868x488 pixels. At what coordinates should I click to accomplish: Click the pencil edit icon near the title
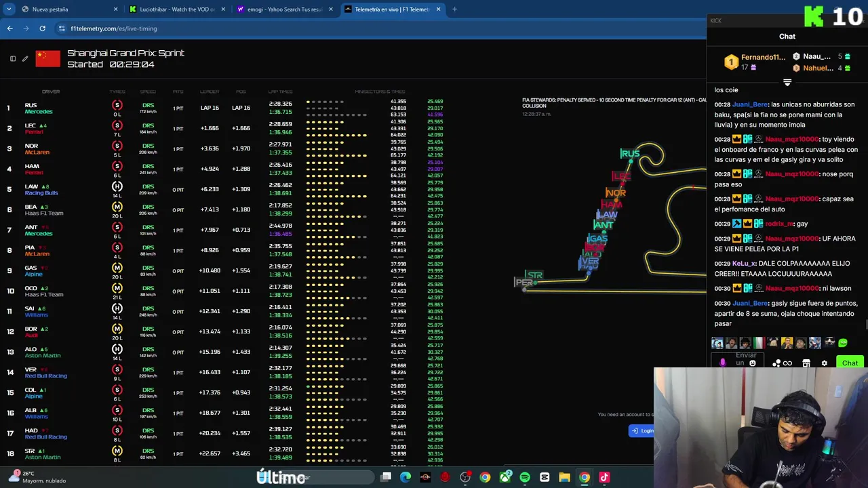point(25,59)
